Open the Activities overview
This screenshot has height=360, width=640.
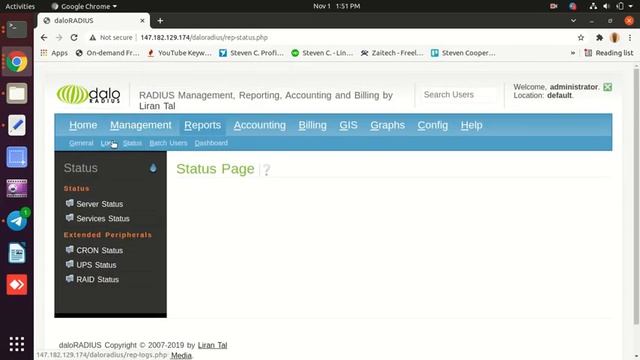pyautogui.click(x=20, y=6)
